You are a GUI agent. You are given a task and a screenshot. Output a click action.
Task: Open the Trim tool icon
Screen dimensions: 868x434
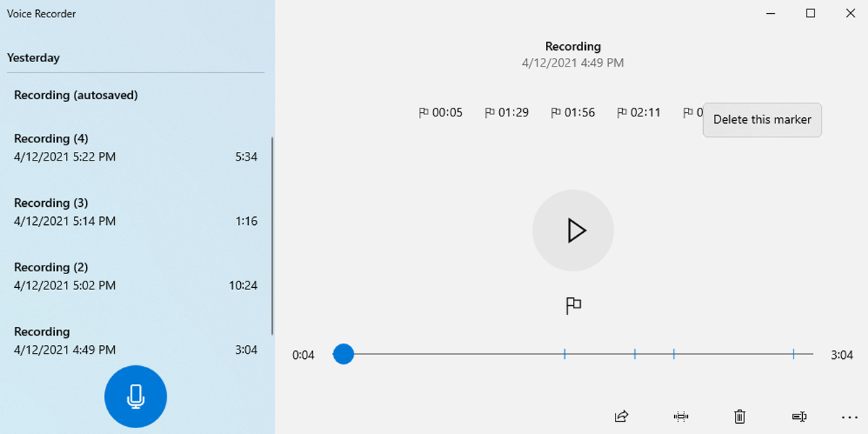coord(680,417)
